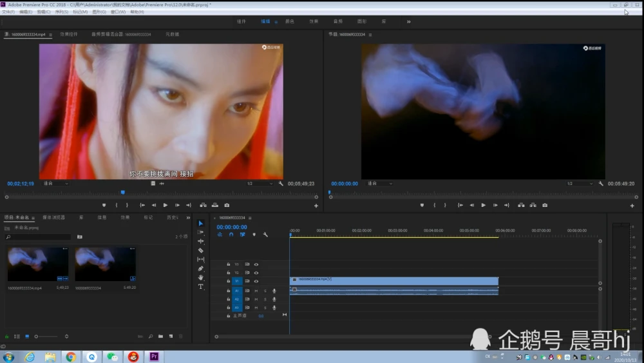Open Program monitor 1/2 resolution dropdown
Screen dimensions: 644x363
click(x=580, y=184)
